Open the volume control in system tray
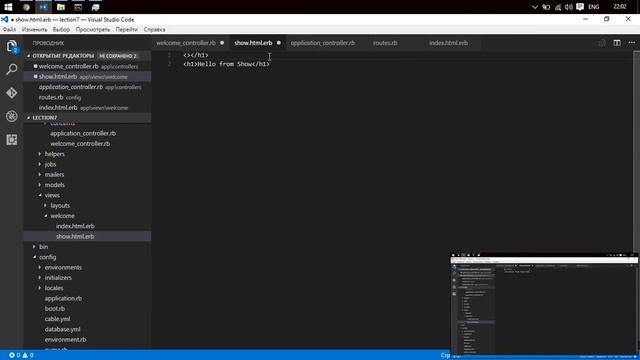640x360 pixels. (x=569, y=7)
